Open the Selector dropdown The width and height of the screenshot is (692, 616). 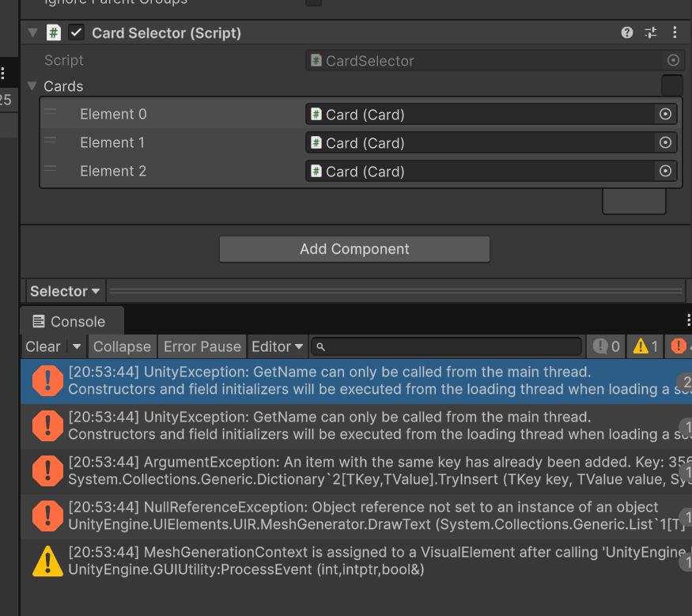(65, 291)
